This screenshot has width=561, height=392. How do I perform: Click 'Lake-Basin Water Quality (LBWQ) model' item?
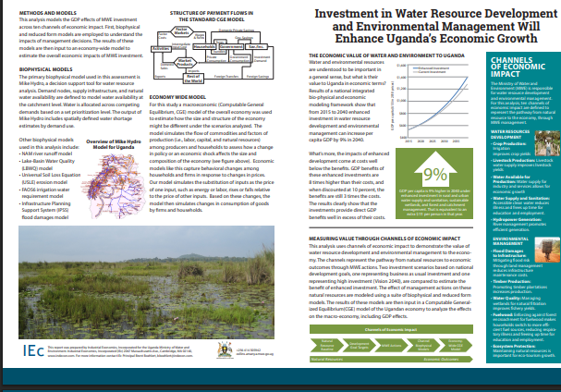pos(47,165)
